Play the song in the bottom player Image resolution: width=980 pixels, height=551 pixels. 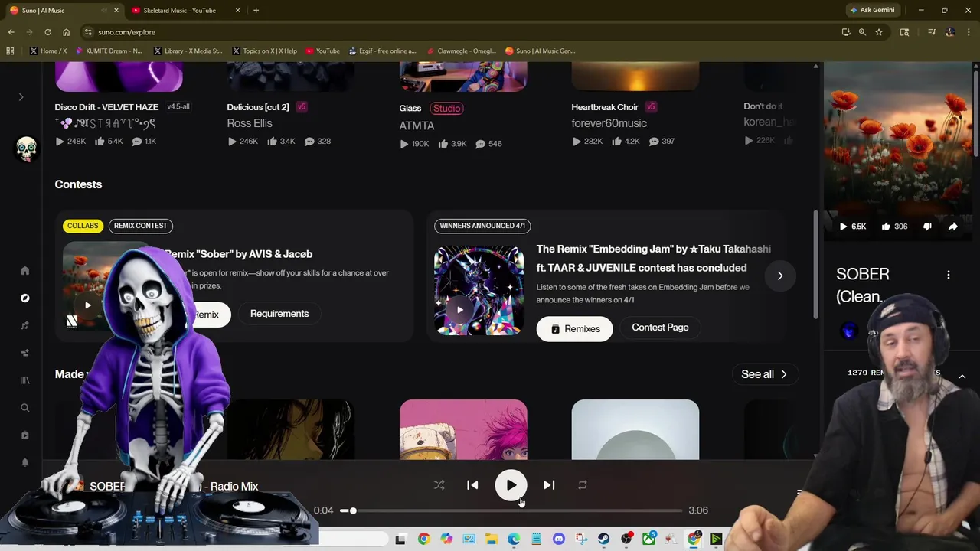(511, 485)
